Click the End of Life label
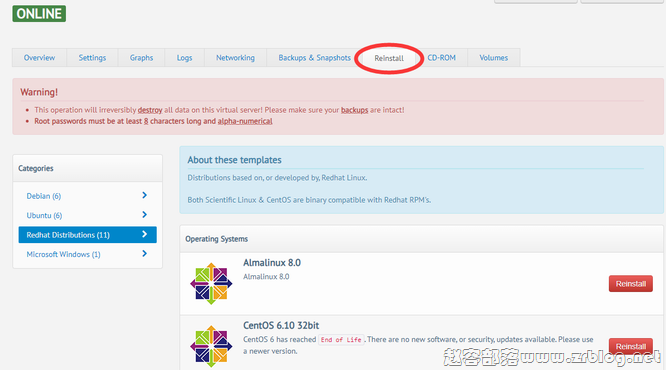 click(341, 340)
